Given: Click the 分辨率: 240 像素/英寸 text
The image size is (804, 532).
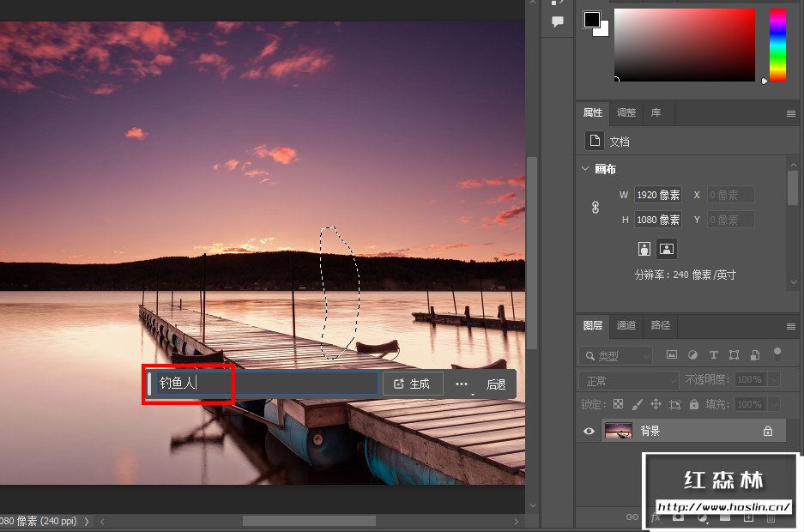Looking at the screenshot, I should click(x=685, y=275).
